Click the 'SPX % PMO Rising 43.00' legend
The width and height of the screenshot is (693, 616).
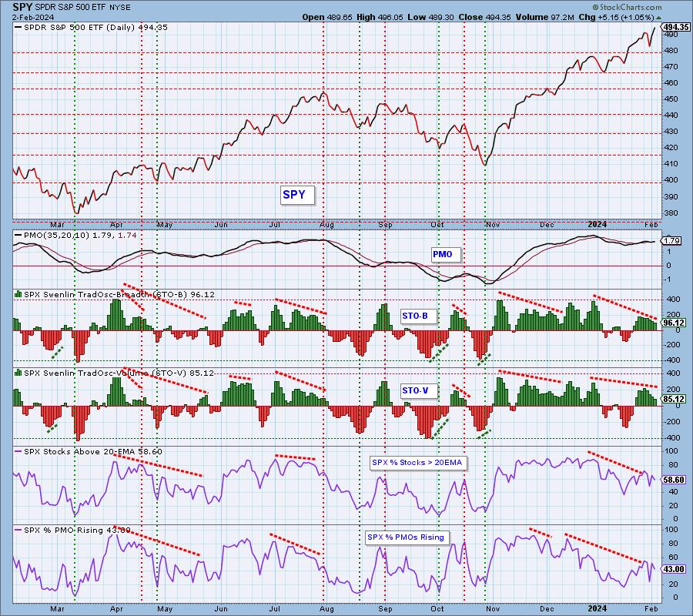click(77, 531)
